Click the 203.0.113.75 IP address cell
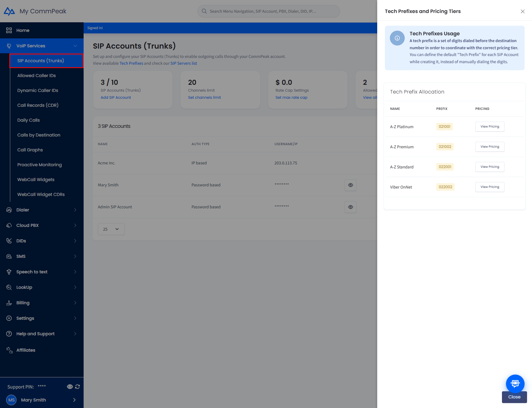This screenshot has width=532, height=408. click(286, 163)
